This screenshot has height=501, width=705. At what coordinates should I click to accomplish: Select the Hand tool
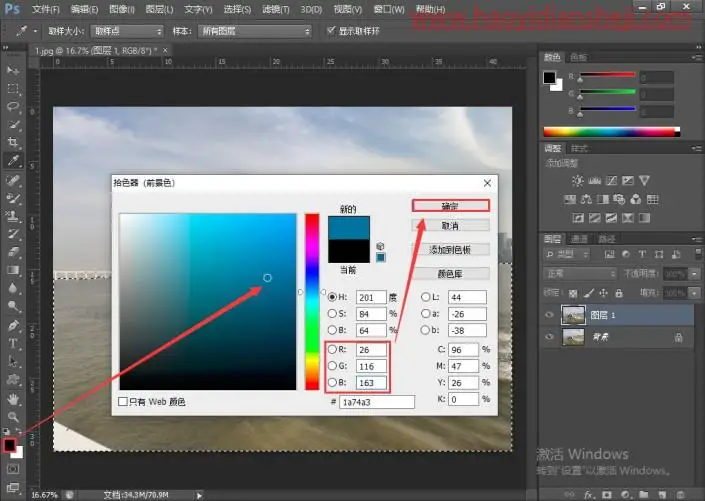[x=13, y=399]
